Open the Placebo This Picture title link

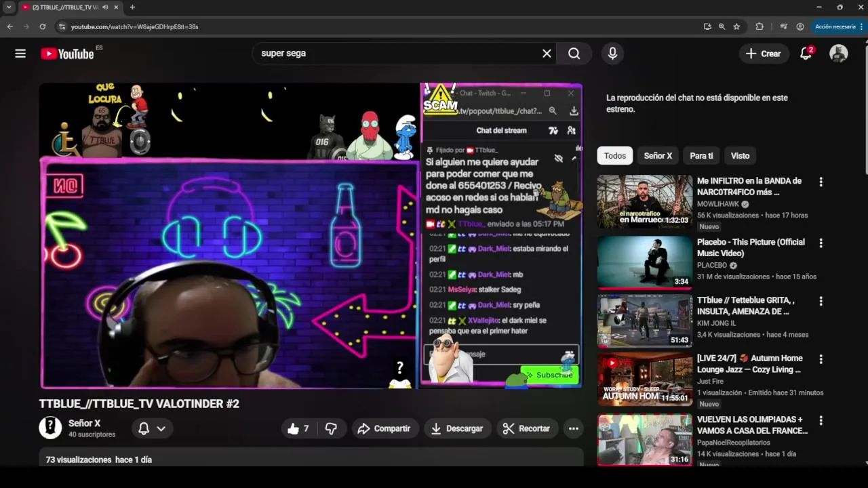751,248
